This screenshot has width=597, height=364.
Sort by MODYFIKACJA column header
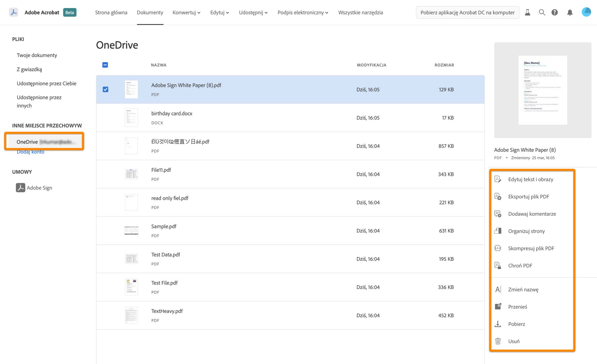pyautogui.click(x=372, y=65)
